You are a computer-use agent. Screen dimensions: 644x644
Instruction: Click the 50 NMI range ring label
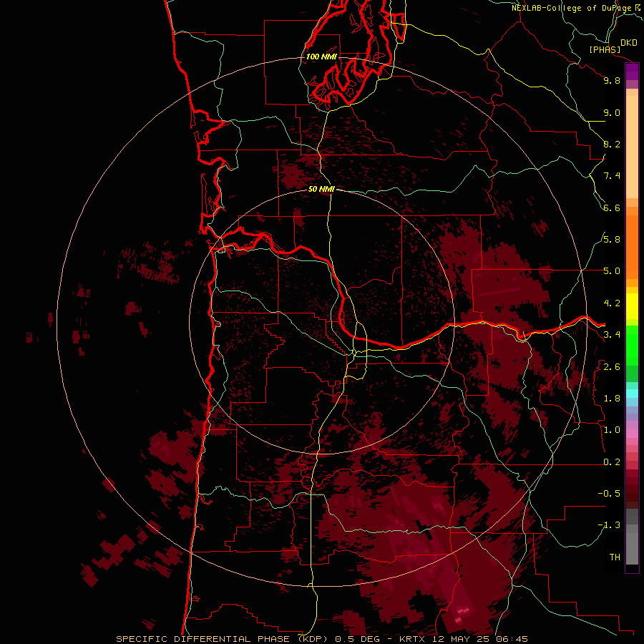[x=321, y=189]
